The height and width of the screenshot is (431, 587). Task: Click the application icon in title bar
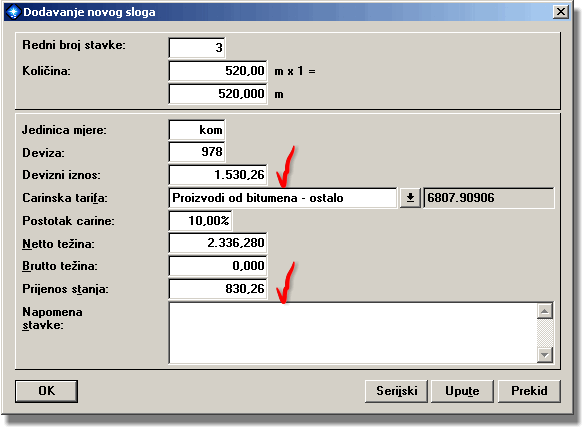pos(13,12)
